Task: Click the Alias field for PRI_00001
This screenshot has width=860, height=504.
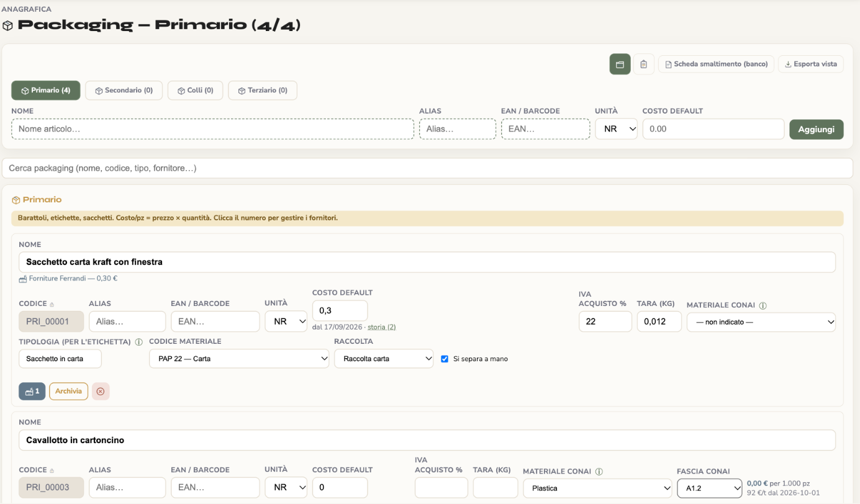Action: point(127,322)
